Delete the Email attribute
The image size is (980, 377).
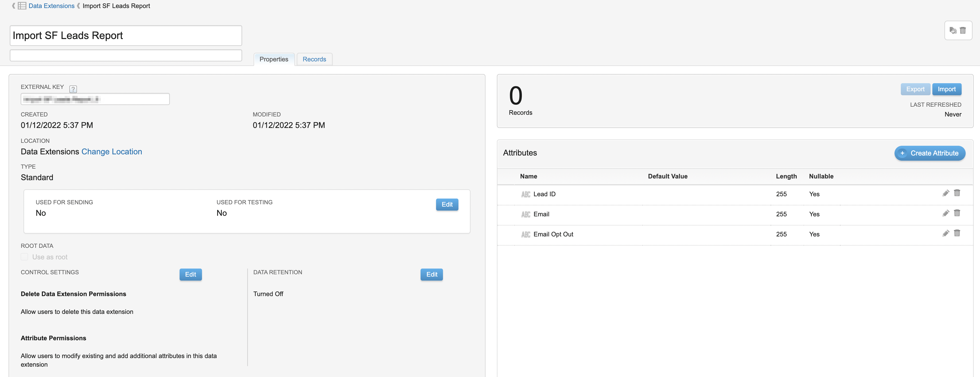pyautogui.click(x=957, y=213)
